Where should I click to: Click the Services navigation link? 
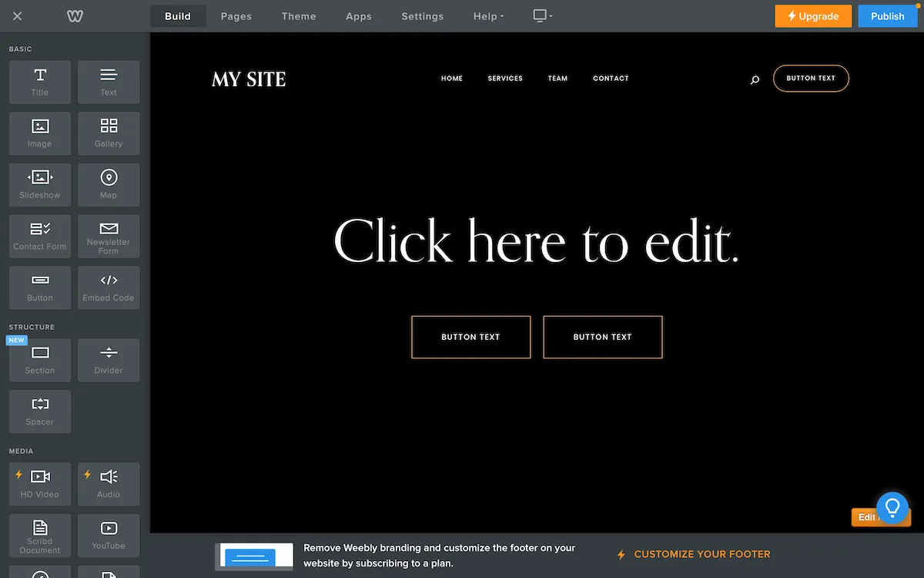click(505, 79)
